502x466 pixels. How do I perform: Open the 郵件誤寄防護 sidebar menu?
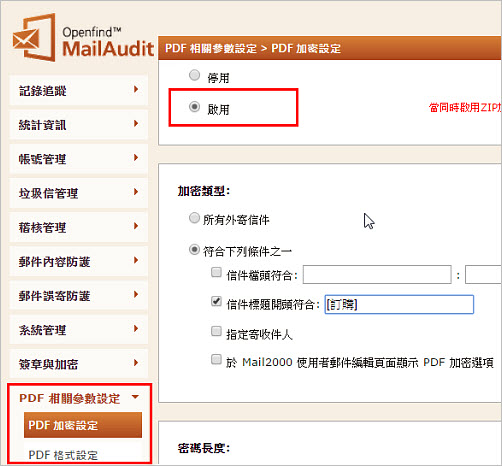79,296
